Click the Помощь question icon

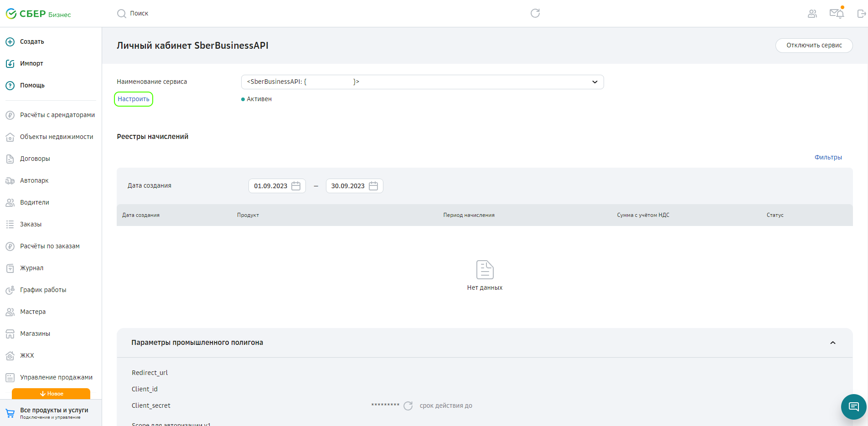click(10, 86)
